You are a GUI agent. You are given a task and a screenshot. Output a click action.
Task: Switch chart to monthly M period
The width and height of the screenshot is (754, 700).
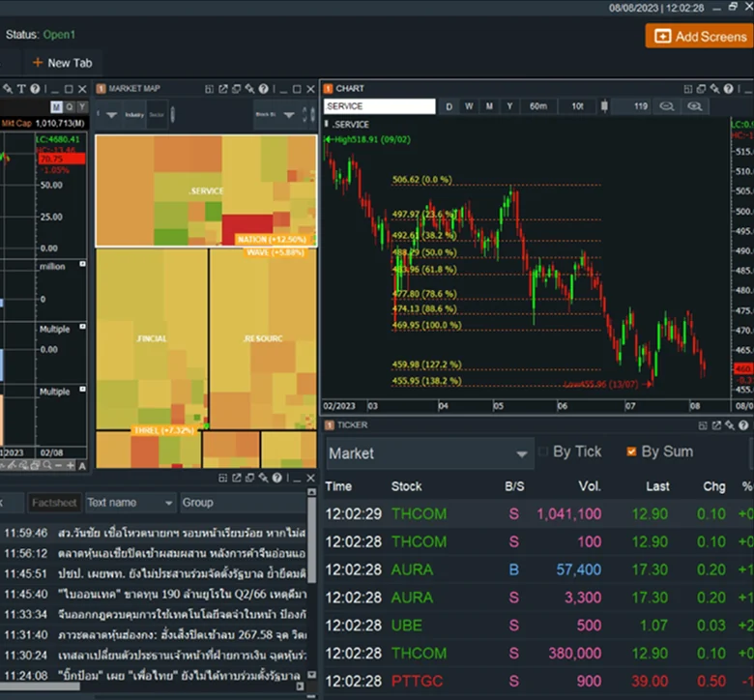(489, 106)
